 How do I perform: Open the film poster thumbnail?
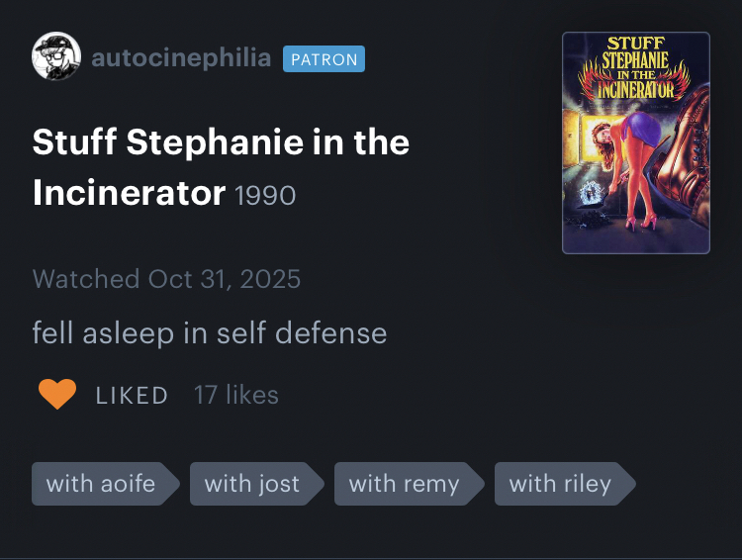coord(635,142)
